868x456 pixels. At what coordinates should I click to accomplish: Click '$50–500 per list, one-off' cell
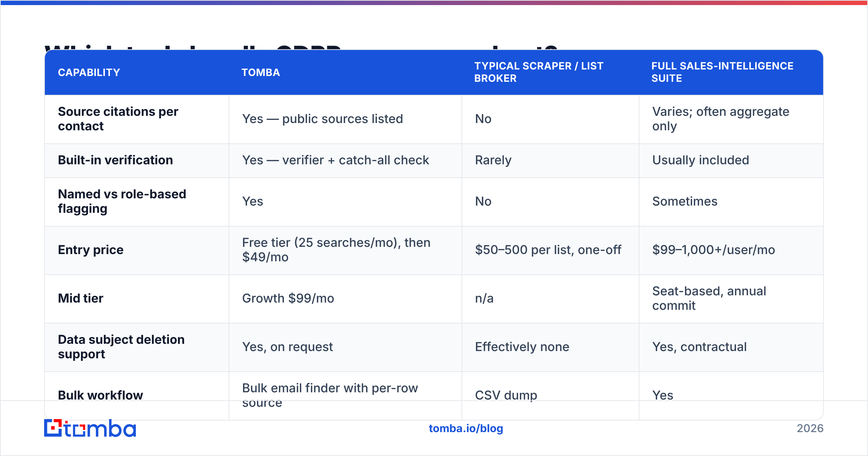(548, 250)
